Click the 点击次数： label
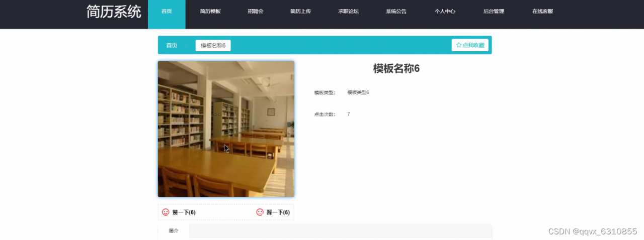Image resolution: width=644 pixels, height=240 pixels. (325, 114)
